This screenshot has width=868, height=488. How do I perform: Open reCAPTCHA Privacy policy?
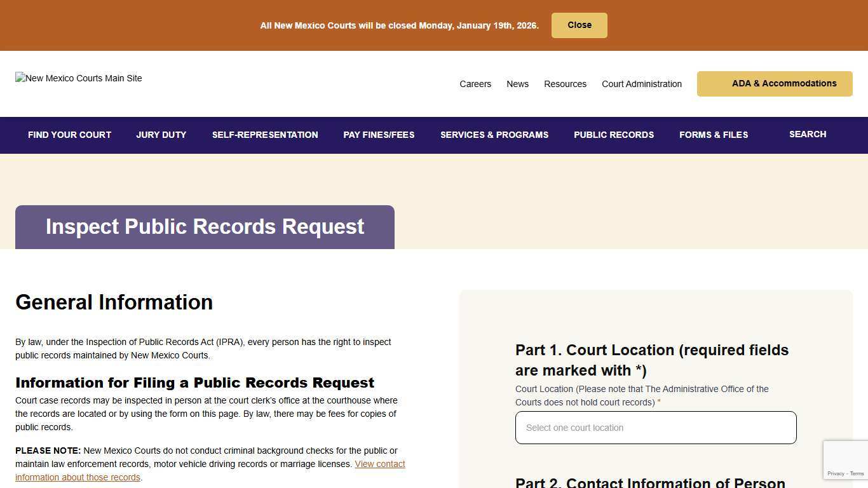[837, 473]
